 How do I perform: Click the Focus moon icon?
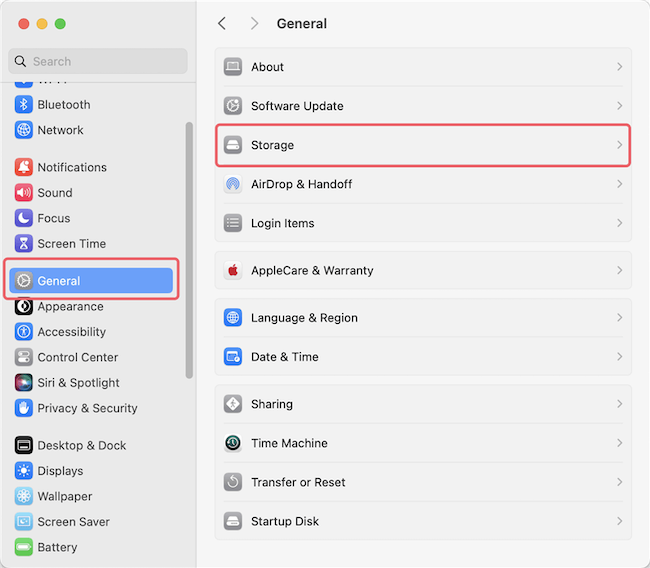pyautogui.click(x=24, y=218)
